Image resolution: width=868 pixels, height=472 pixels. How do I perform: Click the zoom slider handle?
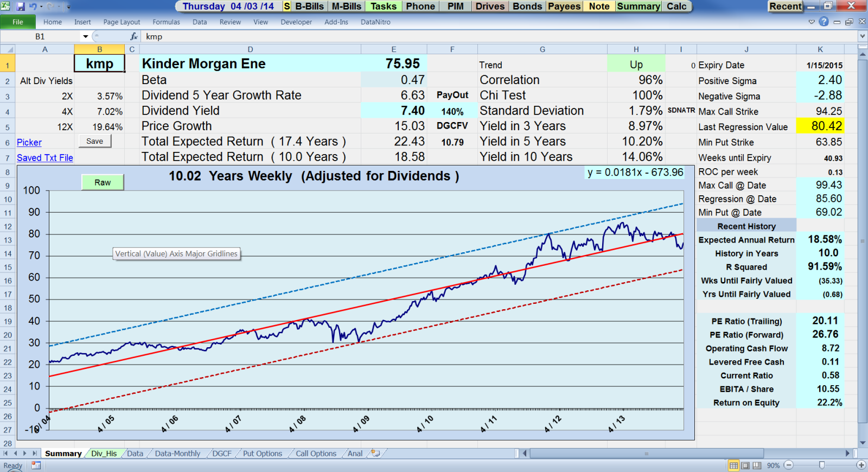822,465
